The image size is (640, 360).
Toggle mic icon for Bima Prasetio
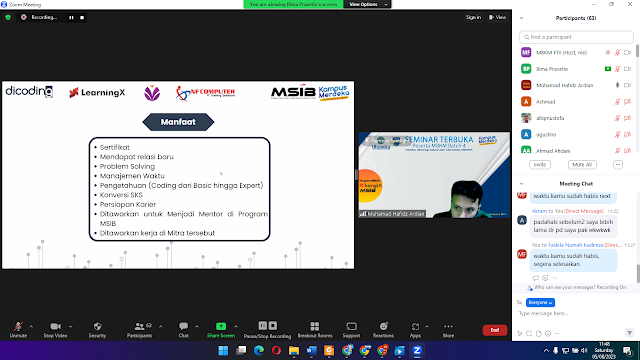point(618,69)
